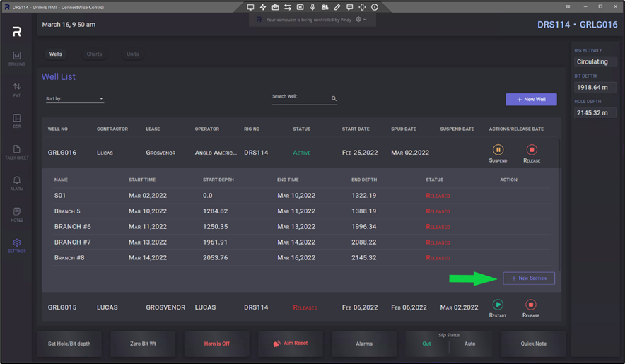Suspend the active well GRLG016
Screen dimensions: 625x364
pos(498,150)
